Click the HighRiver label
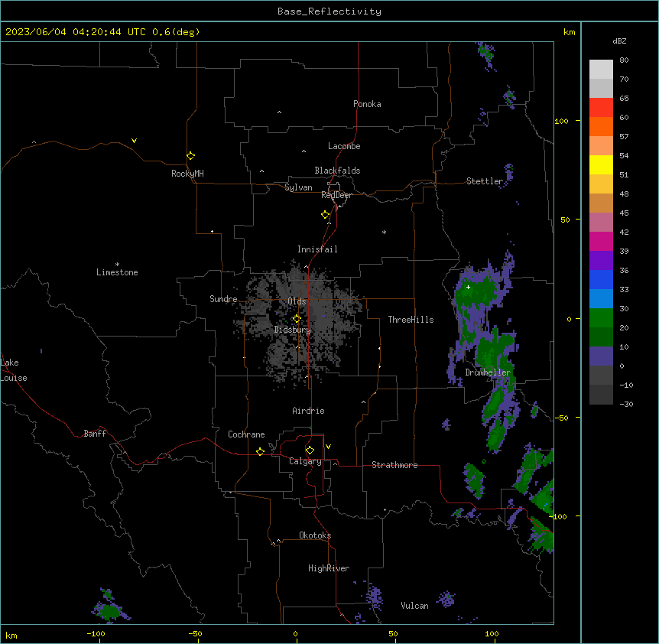 click(x=329, y=568)
